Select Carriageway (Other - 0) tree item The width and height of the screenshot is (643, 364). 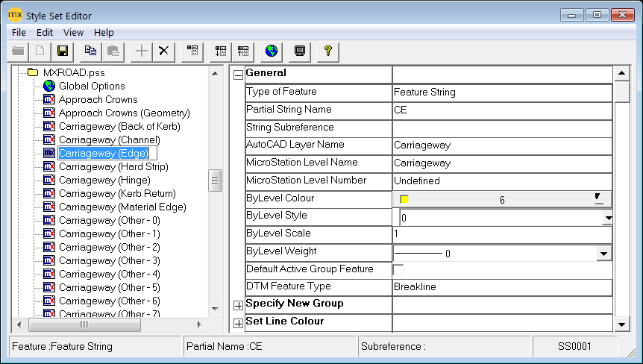click(110, 221)
